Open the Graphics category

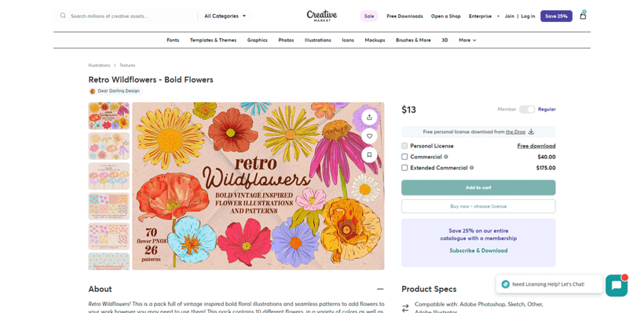(257, 40)
